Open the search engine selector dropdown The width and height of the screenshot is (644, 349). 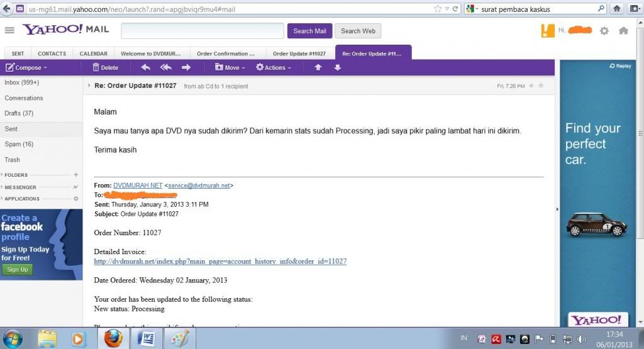[x=472, y=9]
